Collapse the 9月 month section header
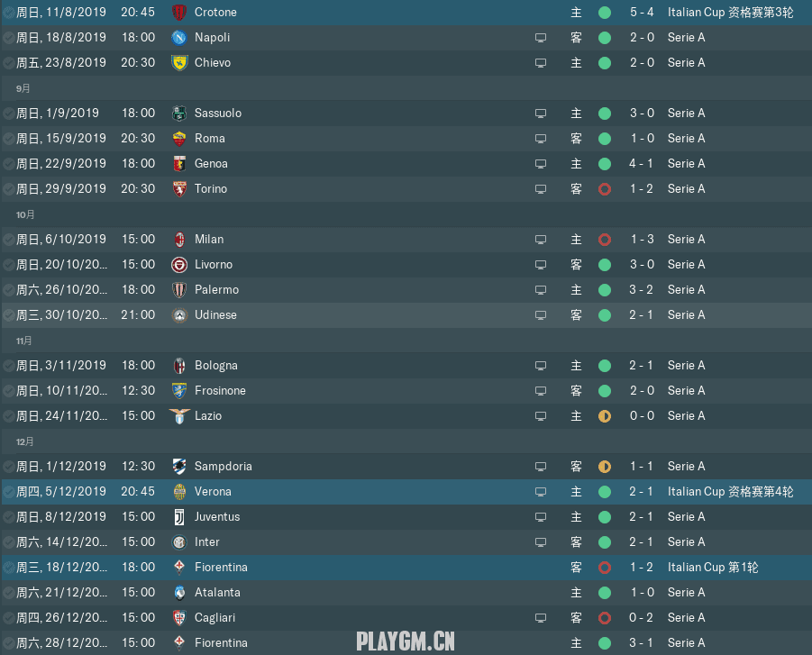 click(x=406, y=88)
